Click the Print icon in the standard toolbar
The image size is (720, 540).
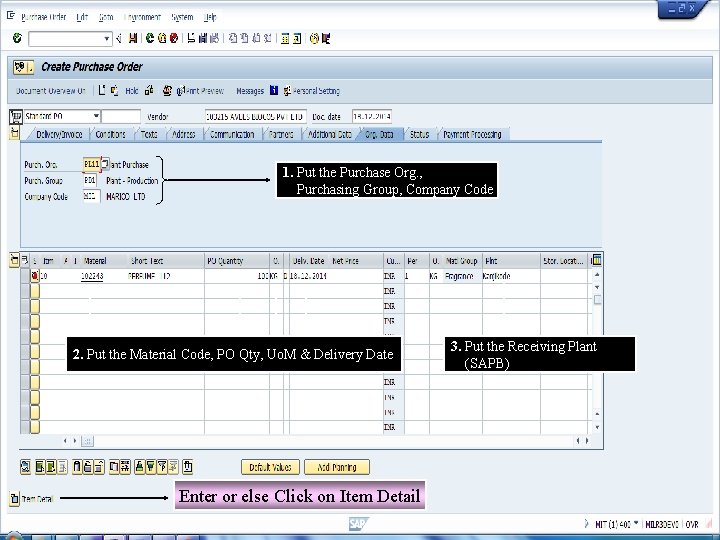[191, 39]
